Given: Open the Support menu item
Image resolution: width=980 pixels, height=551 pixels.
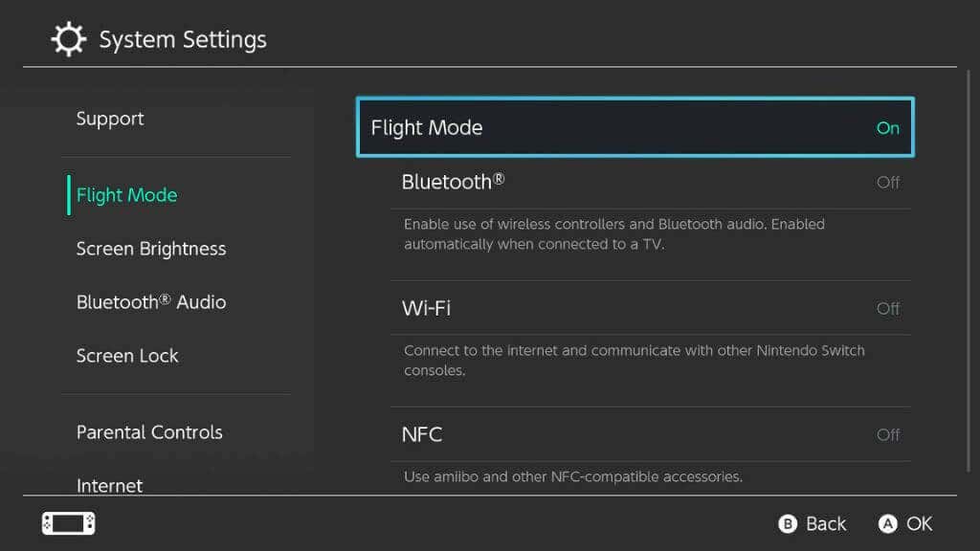Looking at the screenshot, I should tap(110, 119).
